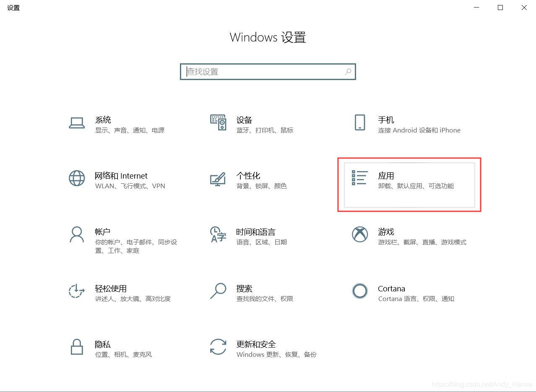Open the 帐户 person icon
Screen dimensions: 536x392
coord(77,234)
